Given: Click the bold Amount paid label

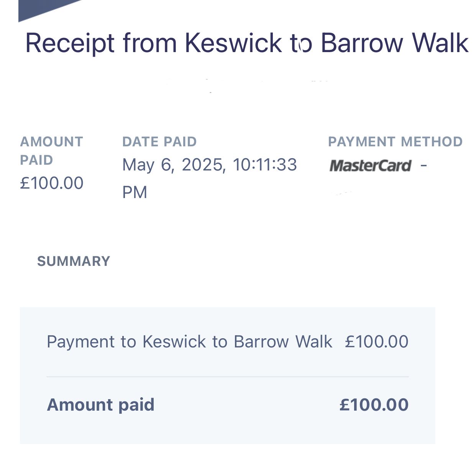Looking at the screenshot, I should 100,405.
